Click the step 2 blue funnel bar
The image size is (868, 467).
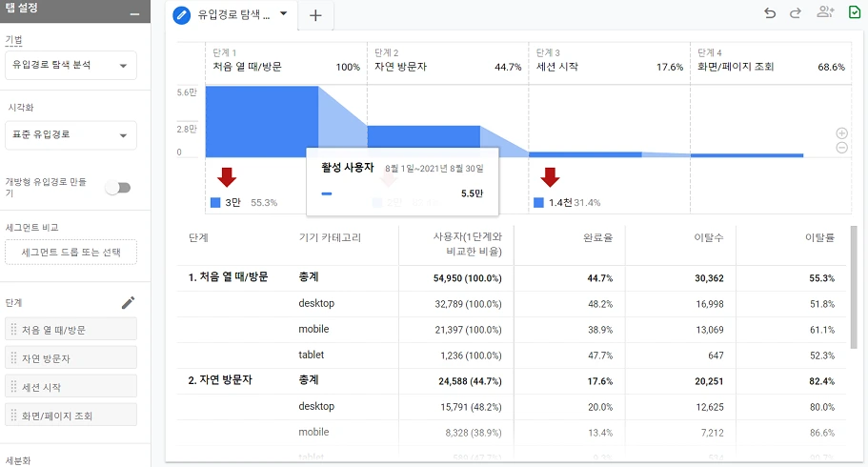(423, 137)
